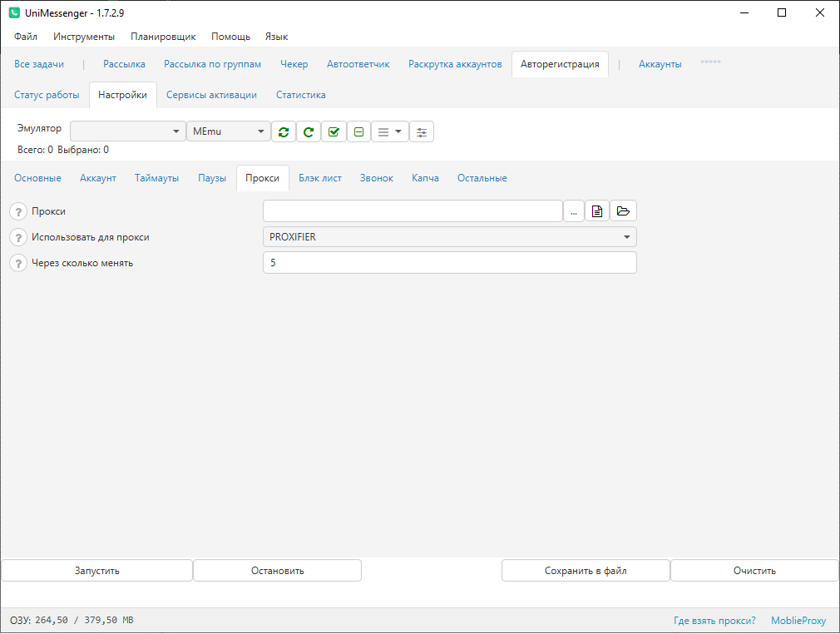Viewport: 840px width, 634px height.
Task: Click into the Прокси input field
Action: coord(413,211)
